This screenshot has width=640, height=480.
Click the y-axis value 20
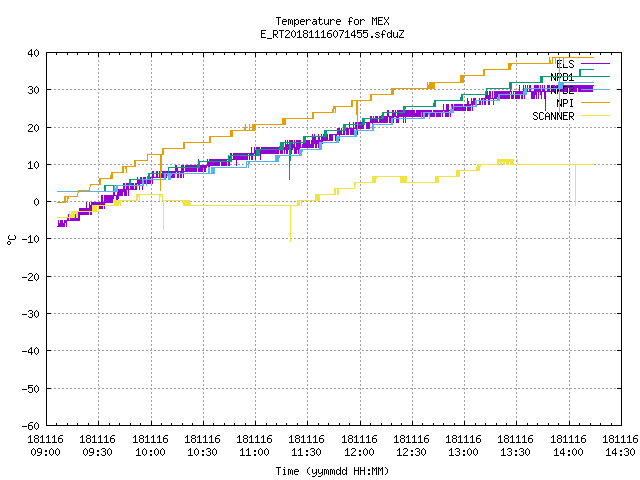point(33,128)
